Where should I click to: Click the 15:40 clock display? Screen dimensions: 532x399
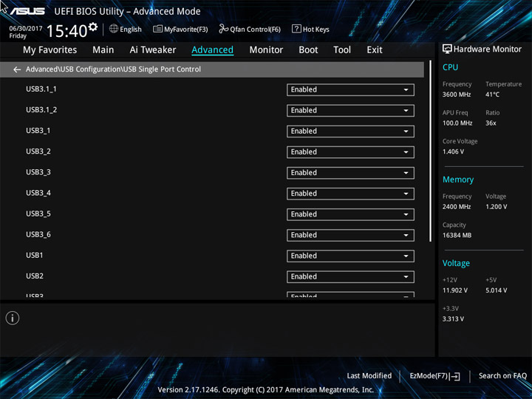(x=66, y=31)
